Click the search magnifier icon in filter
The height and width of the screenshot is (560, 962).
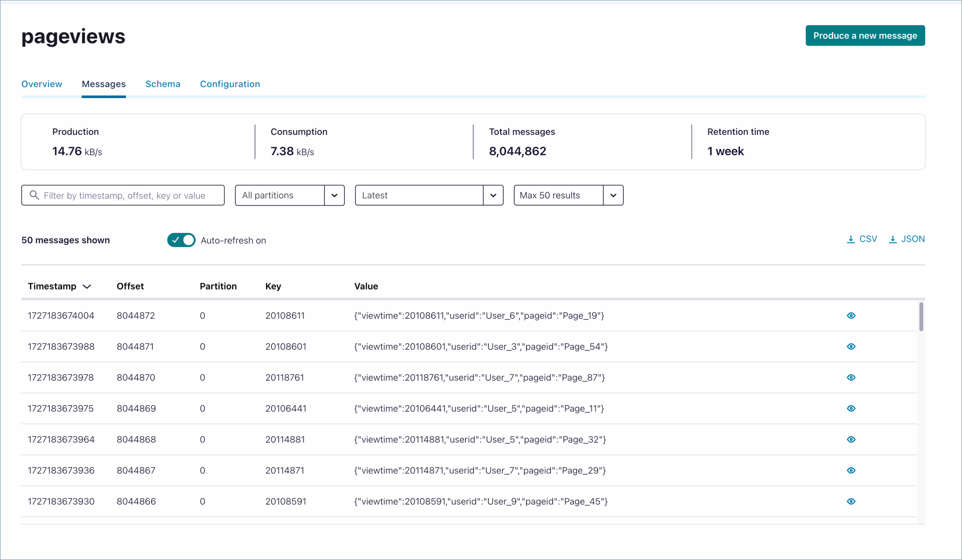(34, 195)
